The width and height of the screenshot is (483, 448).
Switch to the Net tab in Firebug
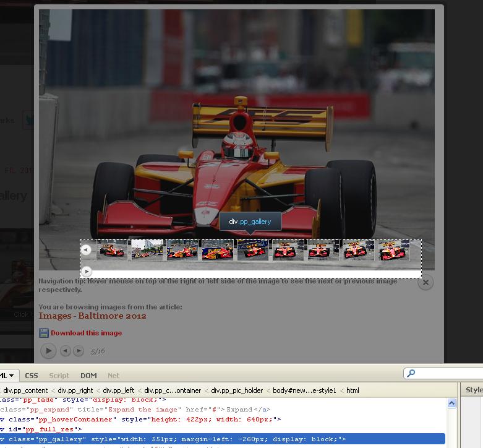[x=113, y=376]
